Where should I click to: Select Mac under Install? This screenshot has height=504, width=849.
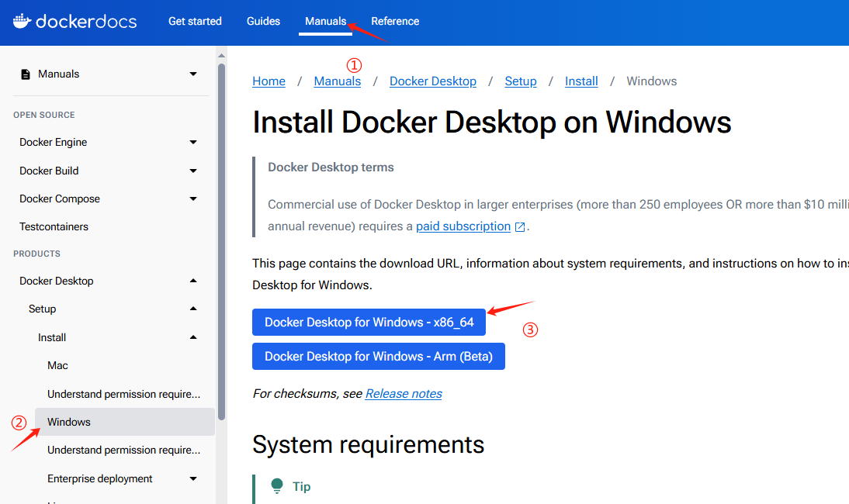[57, 365]
